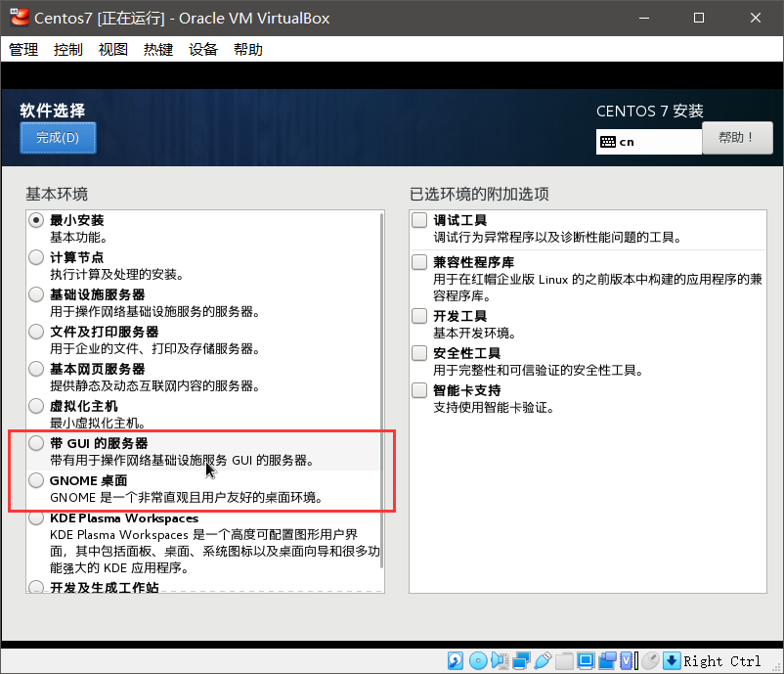The width and height of the screenshot is (784, 674).
Task: Click the Right Ctrl host key label
Action: click(x=722, y=661)
